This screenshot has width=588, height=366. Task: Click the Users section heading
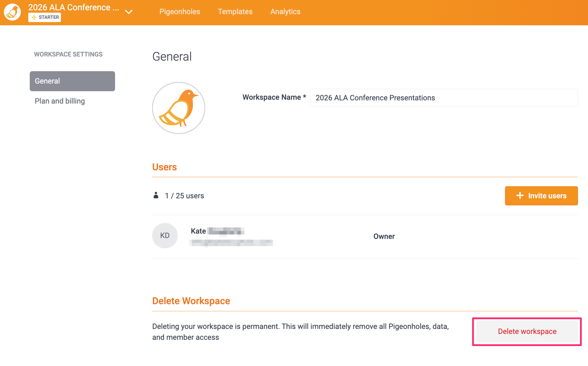tap(165, 167)
